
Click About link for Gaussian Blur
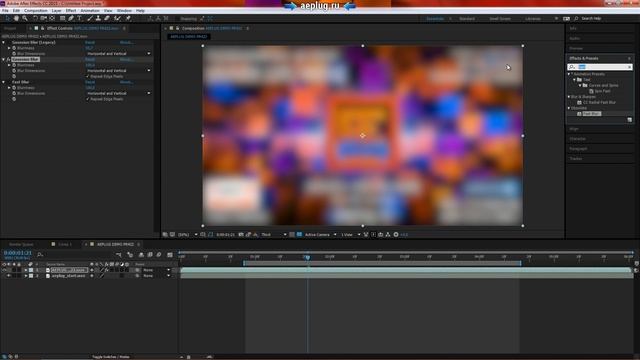pos(126,60)
